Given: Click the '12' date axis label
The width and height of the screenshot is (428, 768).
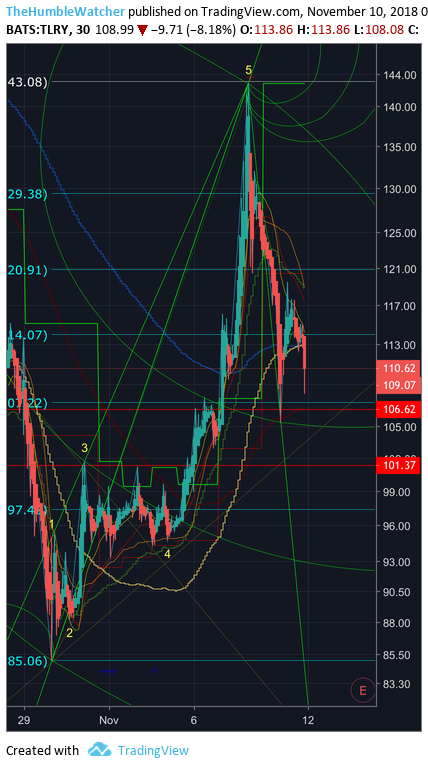Looking at the screenshot, I should tap(308, 720).
